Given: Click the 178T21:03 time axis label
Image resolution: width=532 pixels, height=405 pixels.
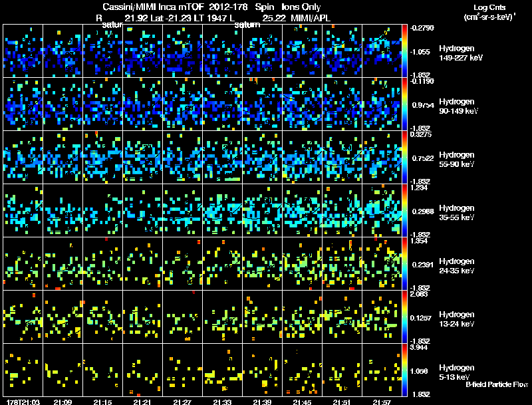Looking at the screenshot, I should [23, 402].
